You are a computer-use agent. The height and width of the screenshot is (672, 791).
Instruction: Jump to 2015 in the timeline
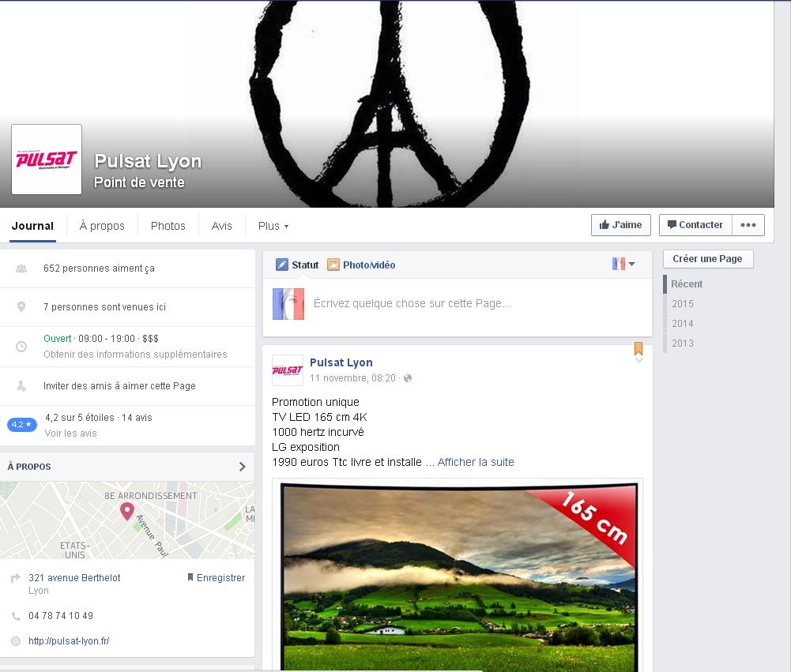[x=683, y=303]
